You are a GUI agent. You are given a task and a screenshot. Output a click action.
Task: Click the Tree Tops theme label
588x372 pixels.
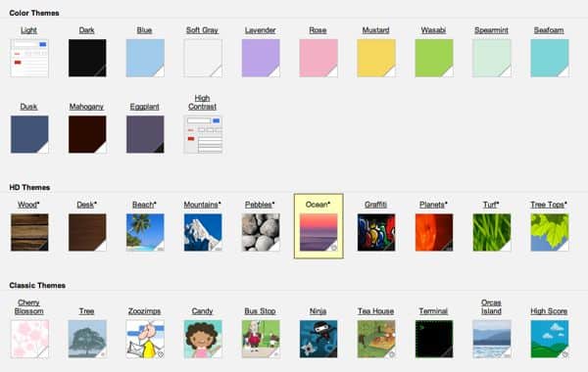(x=549, y=205)
